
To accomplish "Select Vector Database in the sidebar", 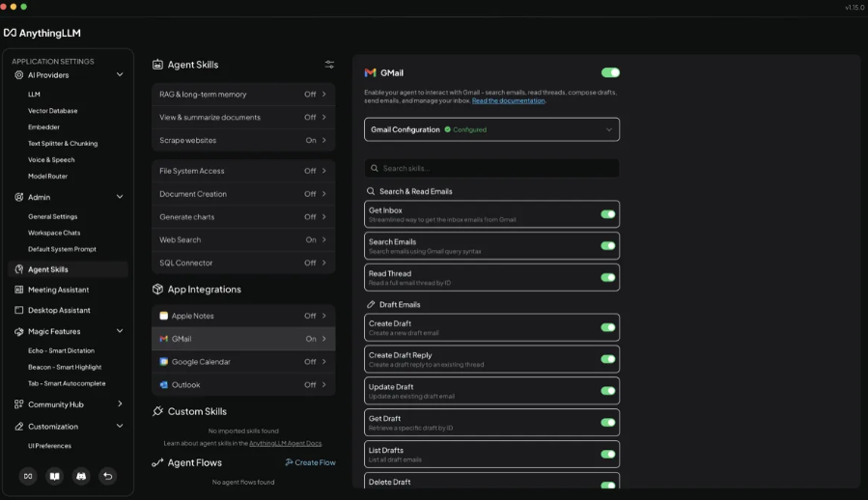I will click(52, 111).
